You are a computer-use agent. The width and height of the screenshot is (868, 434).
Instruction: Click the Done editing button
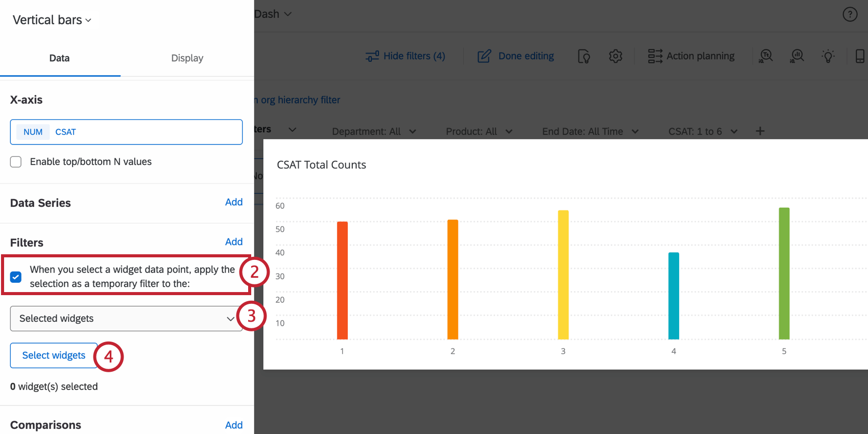pos(516,56)
